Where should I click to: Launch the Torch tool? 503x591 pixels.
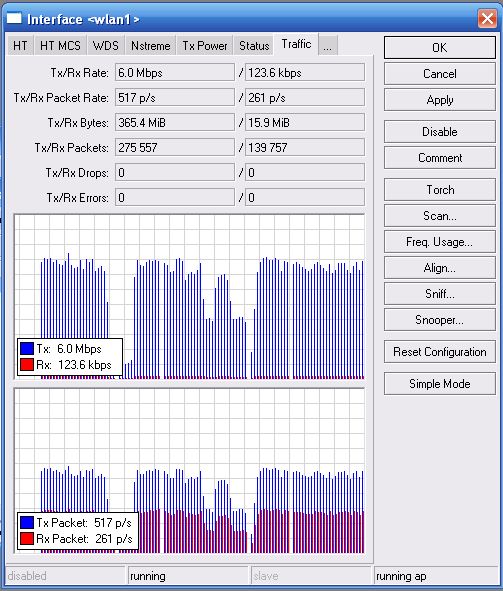(x=440, y=190)
